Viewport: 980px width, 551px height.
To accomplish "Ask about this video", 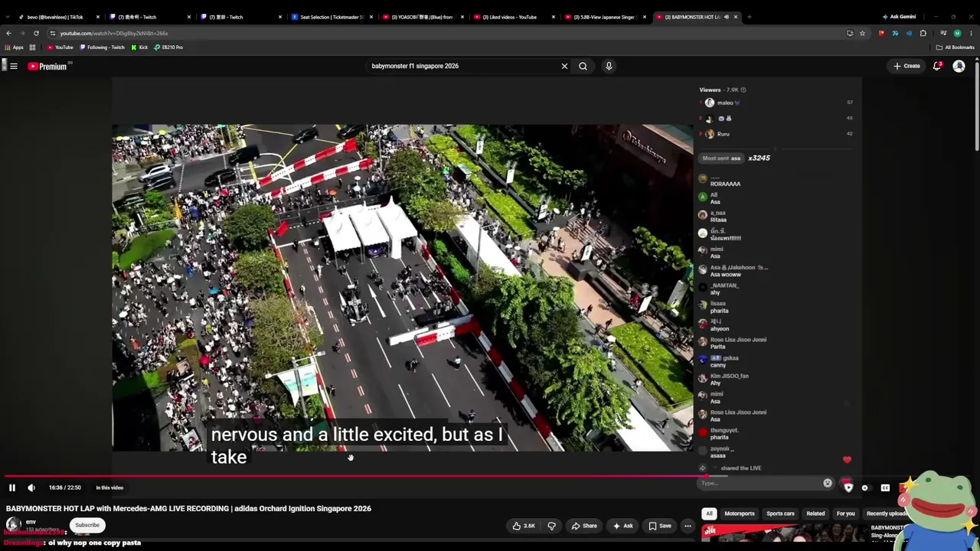I will pos(622,526).
